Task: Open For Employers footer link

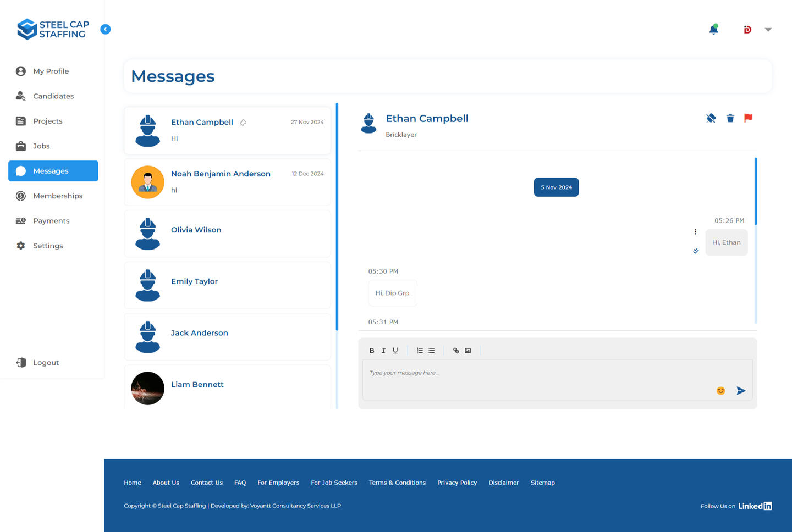Action: [x=278, y=483]
